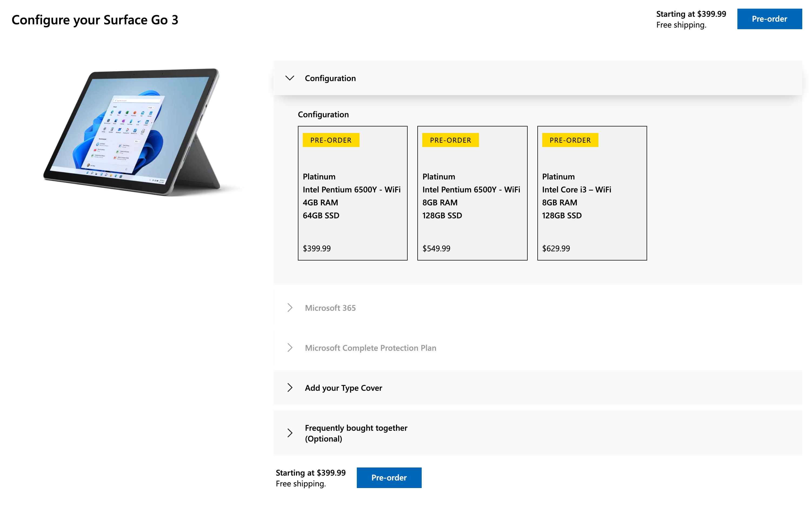Click PRE-ORDER badge on Core i3 card
This screenshot has height=521, width=812.
coord(570,140)
